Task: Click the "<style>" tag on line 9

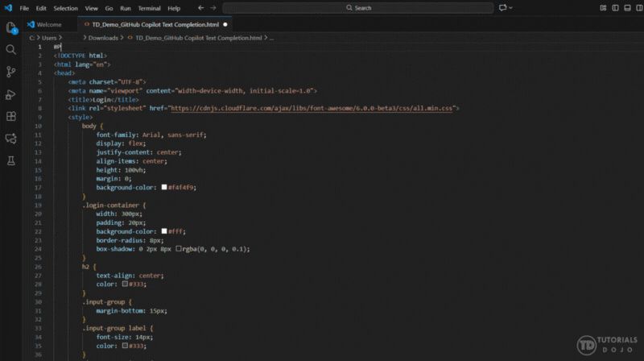Action: [80, 117]
